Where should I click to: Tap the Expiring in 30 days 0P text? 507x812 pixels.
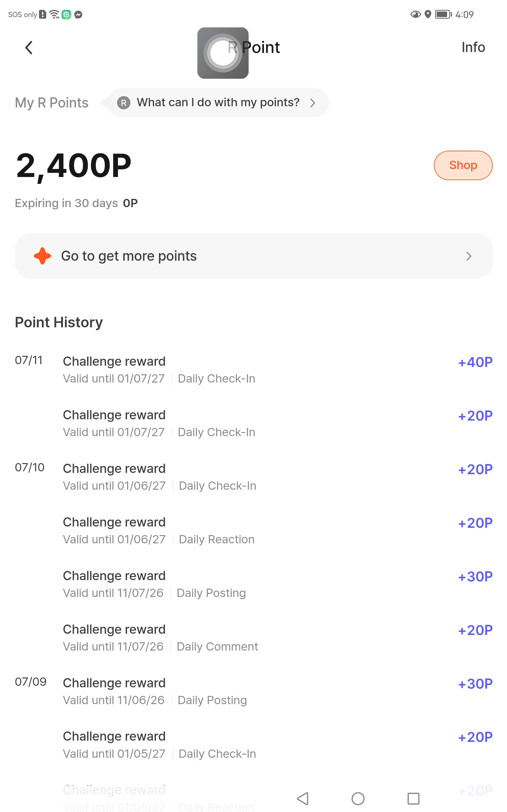(x=76, y=203)
